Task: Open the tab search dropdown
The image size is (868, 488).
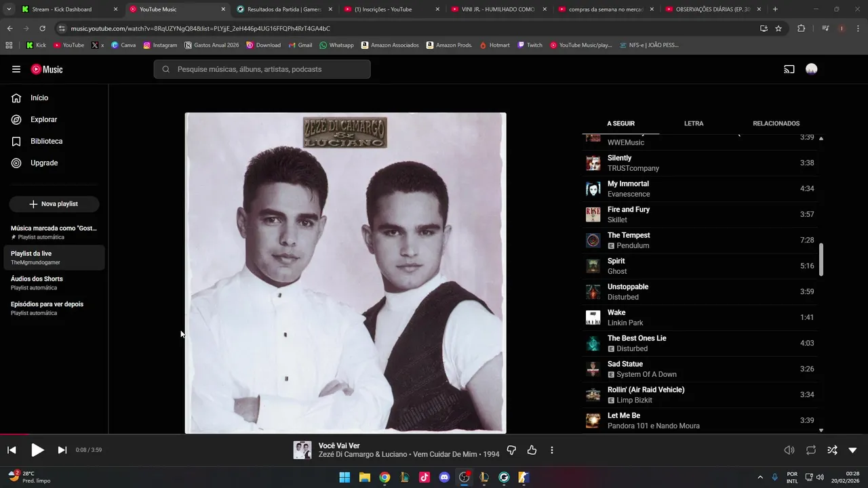Action: click(9, 9)
